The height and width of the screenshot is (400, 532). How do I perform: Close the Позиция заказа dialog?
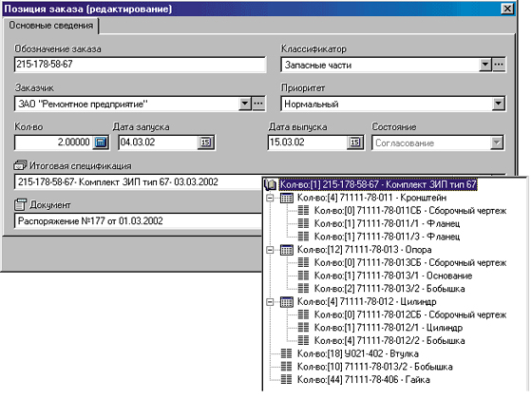(x=507, y=9)
